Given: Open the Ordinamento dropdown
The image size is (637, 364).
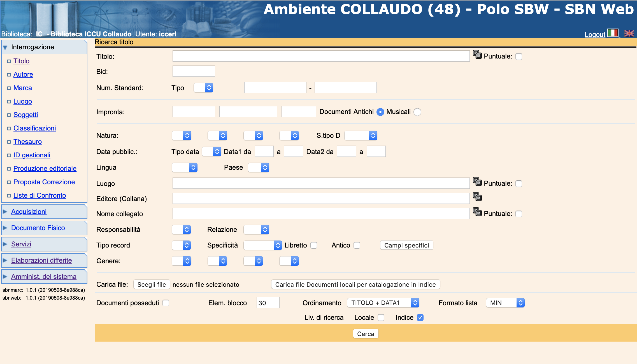Looking at the screenshot, I should (x=383, y=303).
